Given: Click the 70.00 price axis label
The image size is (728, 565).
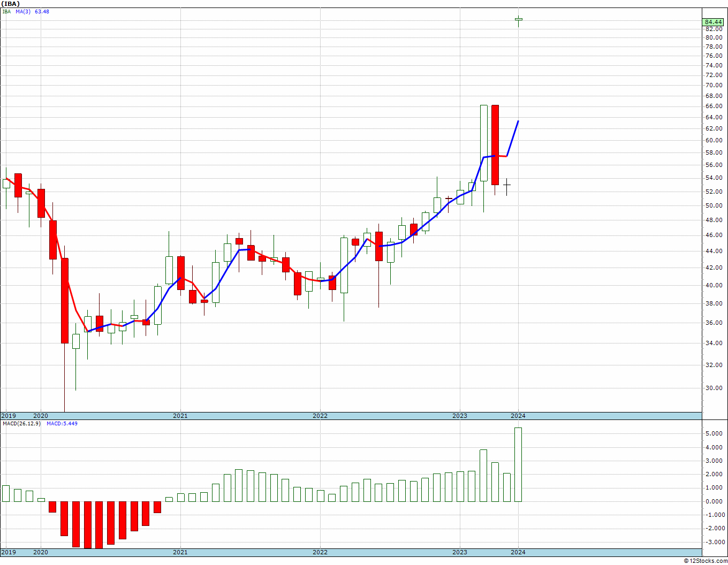Looking at the screenshot, I should (x=714, y=85).
